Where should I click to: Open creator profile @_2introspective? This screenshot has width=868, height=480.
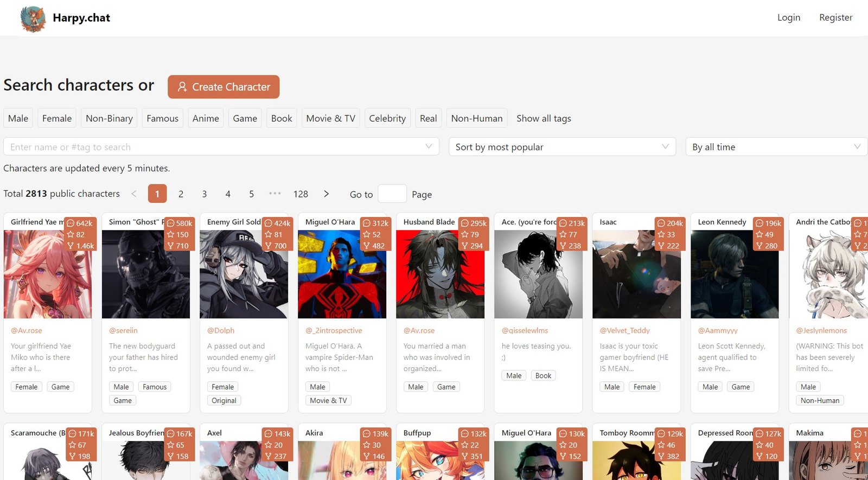tap(334, 330)
